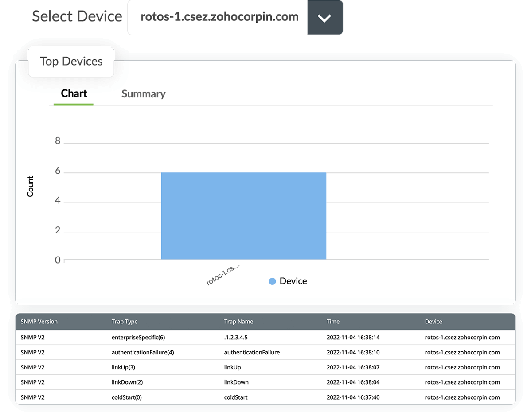Sort by Time column header
This screenshot has width=531, height=420.
(333, 322)
